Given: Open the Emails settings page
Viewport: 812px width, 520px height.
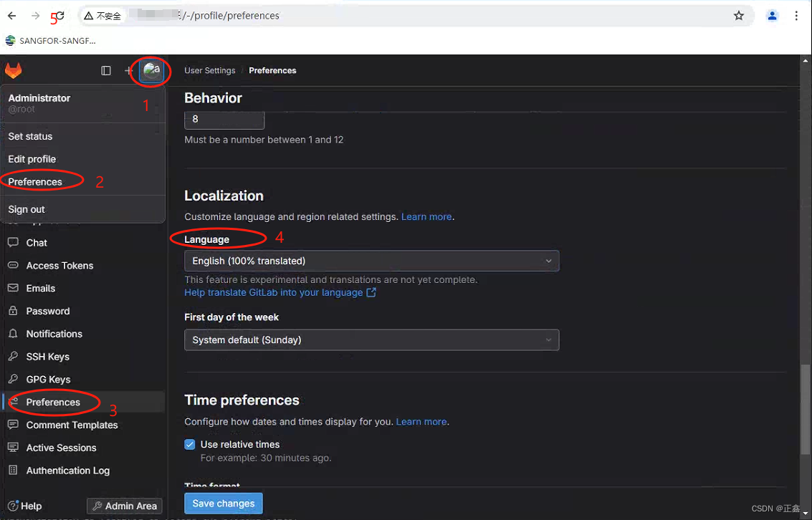Looking at the screenshot, I should (x=40, y=288).
